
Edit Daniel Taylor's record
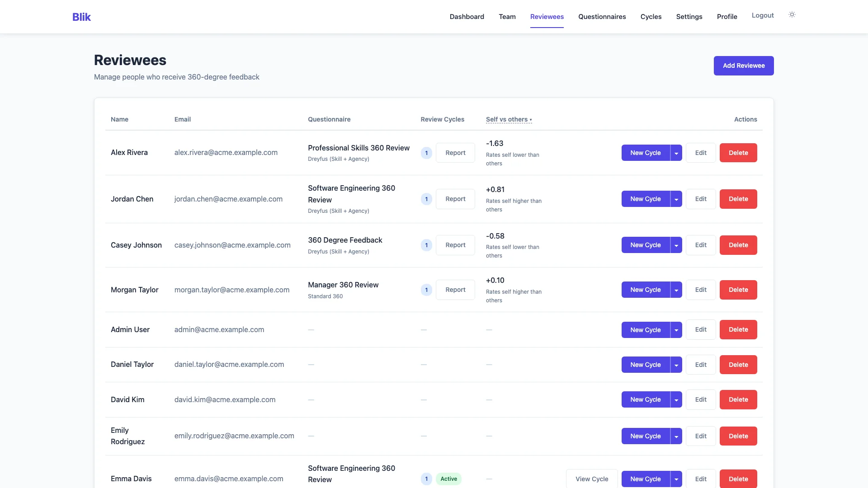pos(701,365)
